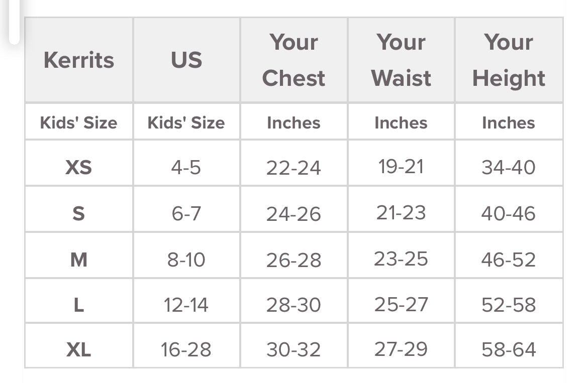Click the Your Chest column header
Viewport: 588px width, 383px height.
[293, 60]
